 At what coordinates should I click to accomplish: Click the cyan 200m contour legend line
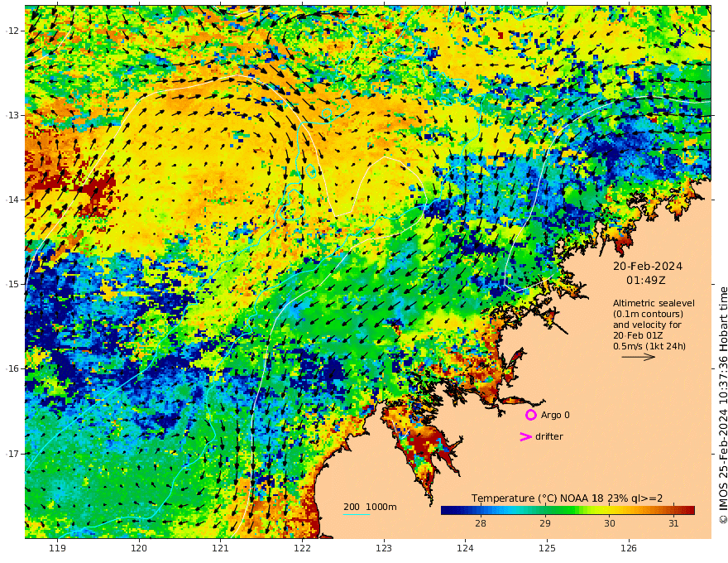pos(357,514)
